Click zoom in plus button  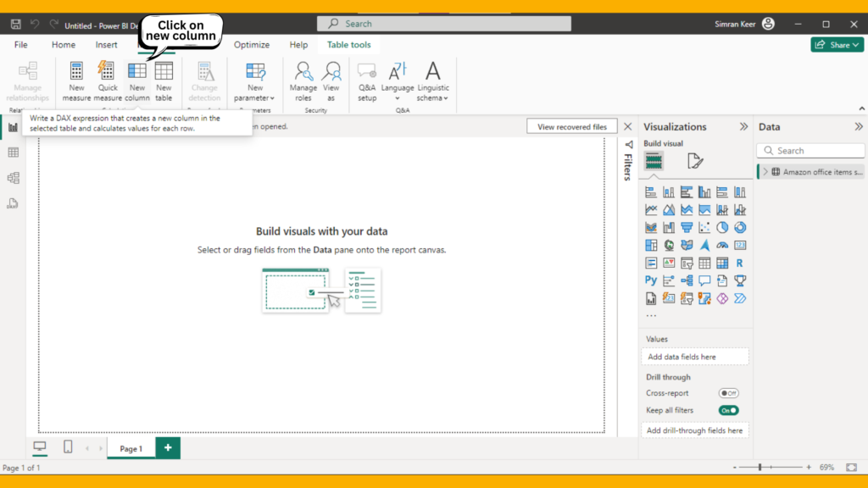[809, 468]
